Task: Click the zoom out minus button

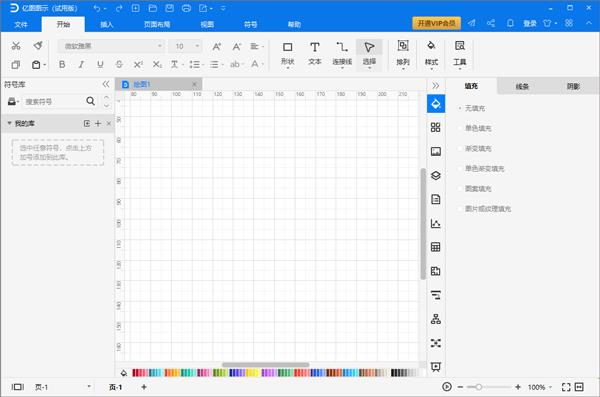Action: click(460, 387)
